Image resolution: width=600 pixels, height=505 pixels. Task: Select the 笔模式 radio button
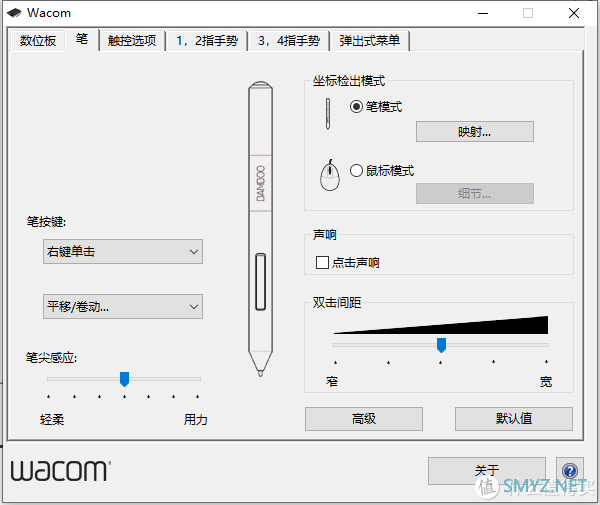click(x=356, y=106)
